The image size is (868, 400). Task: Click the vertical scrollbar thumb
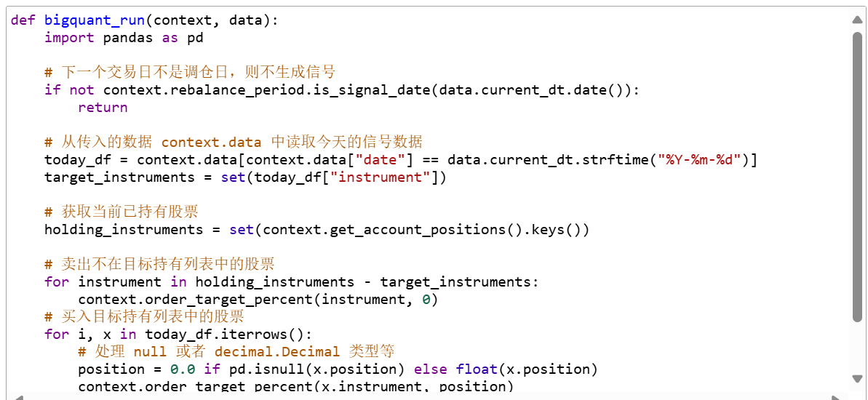(857, 175)
